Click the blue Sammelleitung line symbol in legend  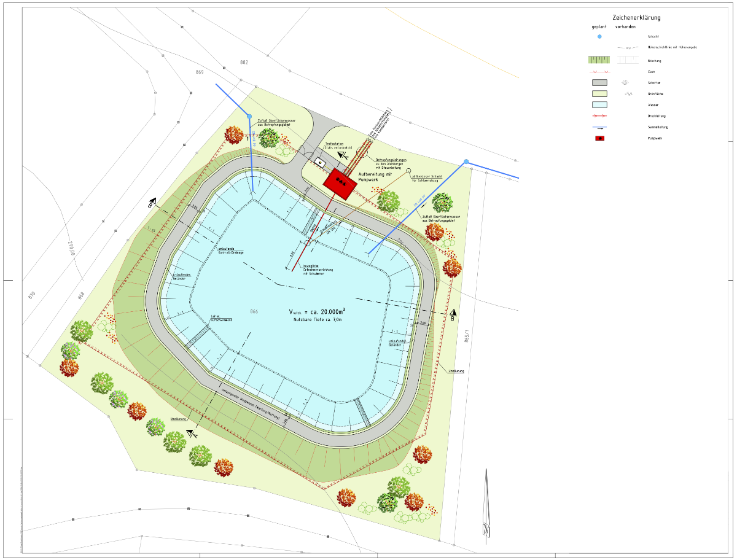point(599,127)
